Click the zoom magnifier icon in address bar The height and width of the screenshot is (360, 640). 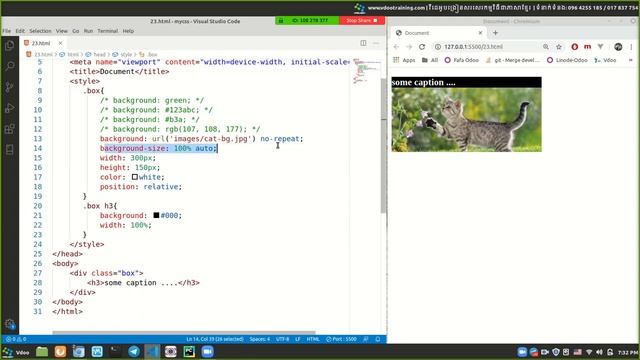pyautogui.click(x=546, y=47)
